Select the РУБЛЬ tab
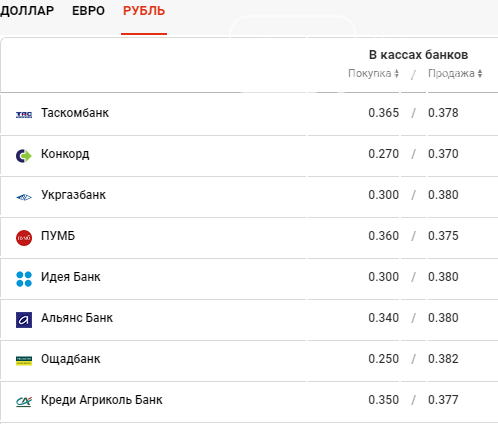498x424 pixels. click(144, 11)
